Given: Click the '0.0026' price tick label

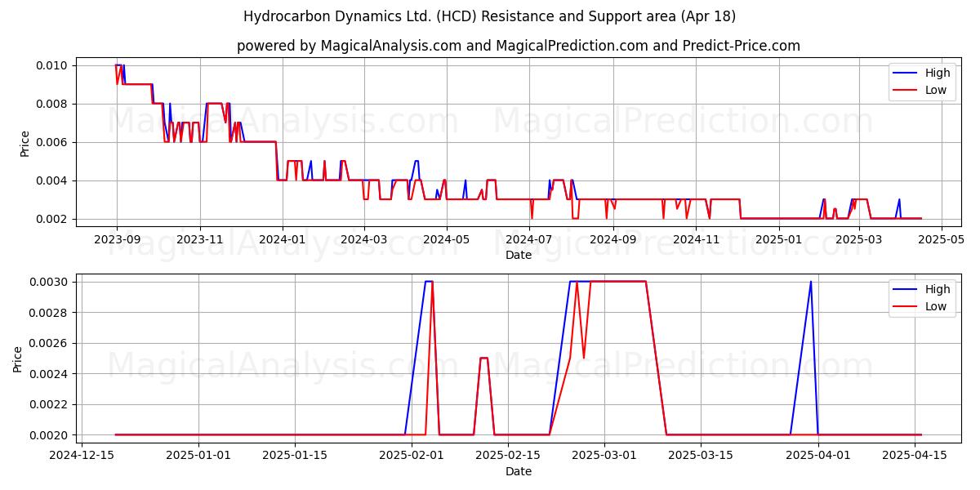Looking at the screenshot, I should click(51, 343).
